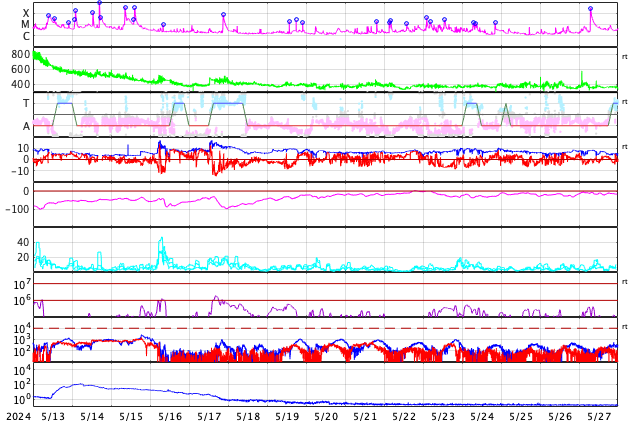Click the 5/24 date label
This screenshot has height=424, width=634.
(482, 417)
